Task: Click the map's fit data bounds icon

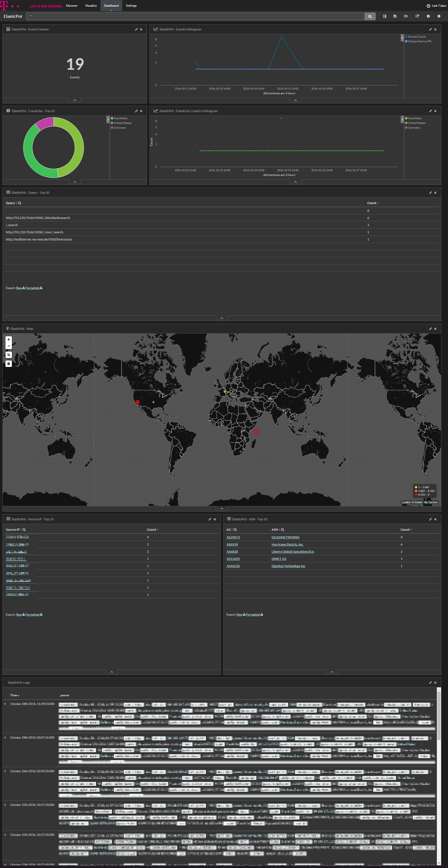Action: (x=9, y=355)
